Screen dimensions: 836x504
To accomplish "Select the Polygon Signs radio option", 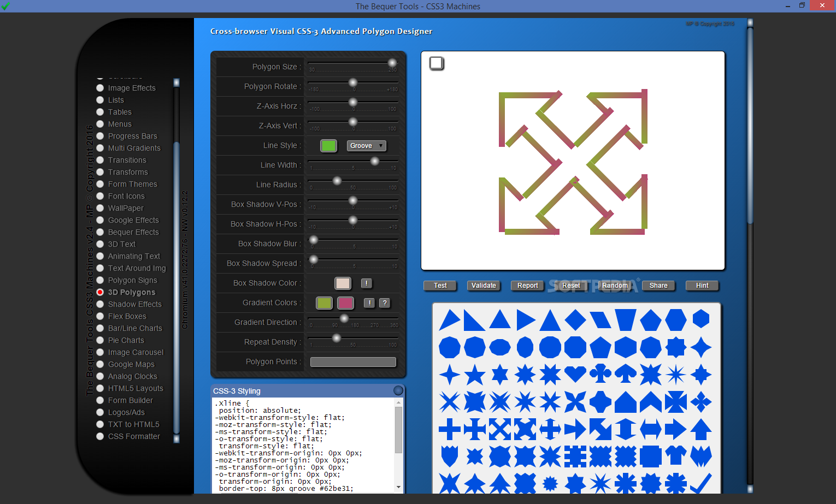I will (100, 280).
